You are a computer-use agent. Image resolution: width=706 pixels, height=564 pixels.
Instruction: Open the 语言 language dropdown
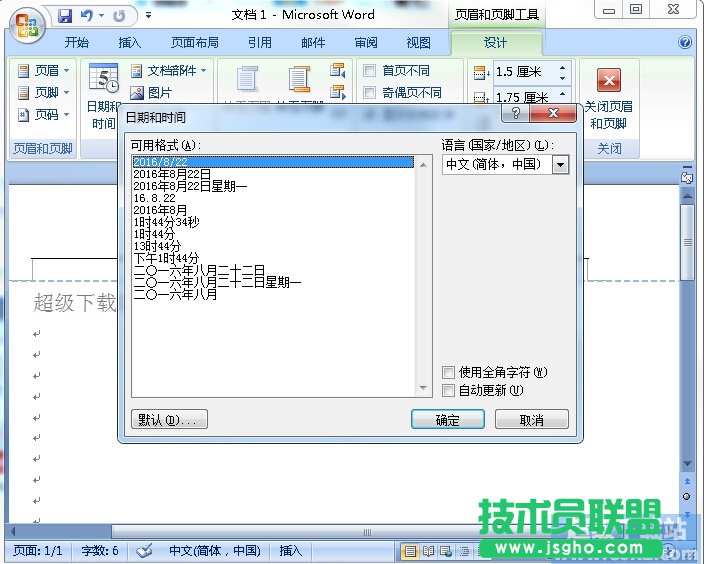(560, 164)
